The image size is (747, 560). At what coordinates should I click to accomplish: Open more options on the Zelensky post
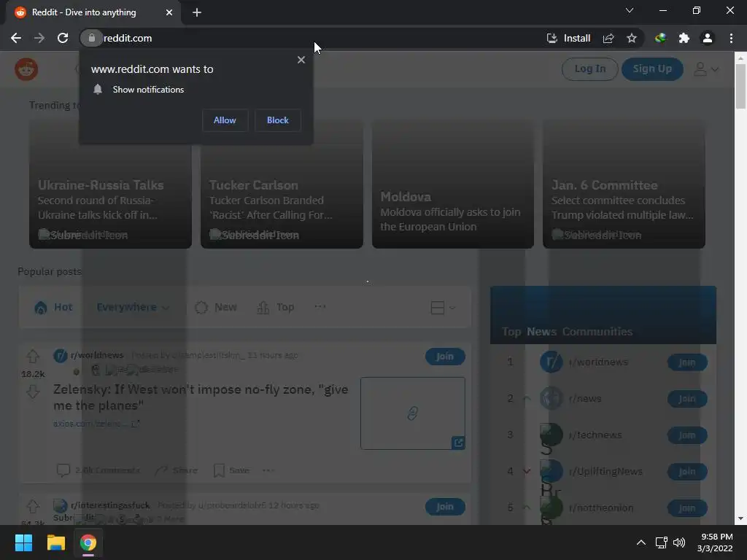click(x=268, y=470)
